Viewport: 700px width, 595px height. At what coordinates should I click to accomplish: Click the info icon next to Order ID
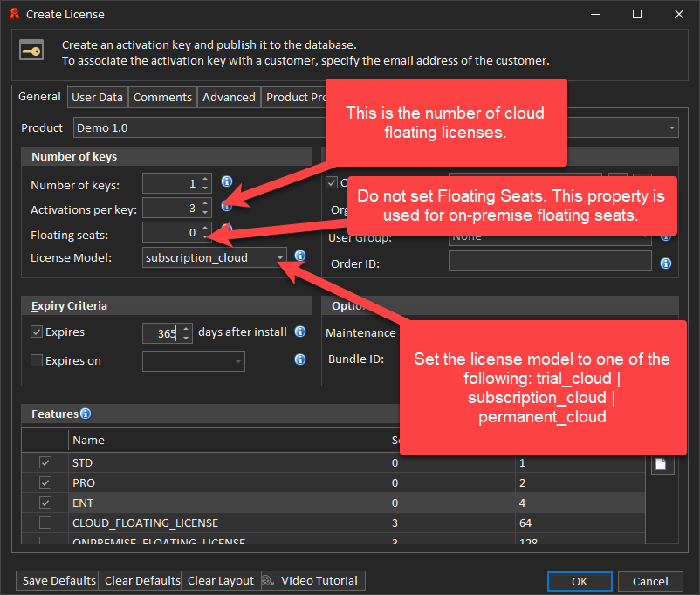pyautogui.click(x=666, y=263)
